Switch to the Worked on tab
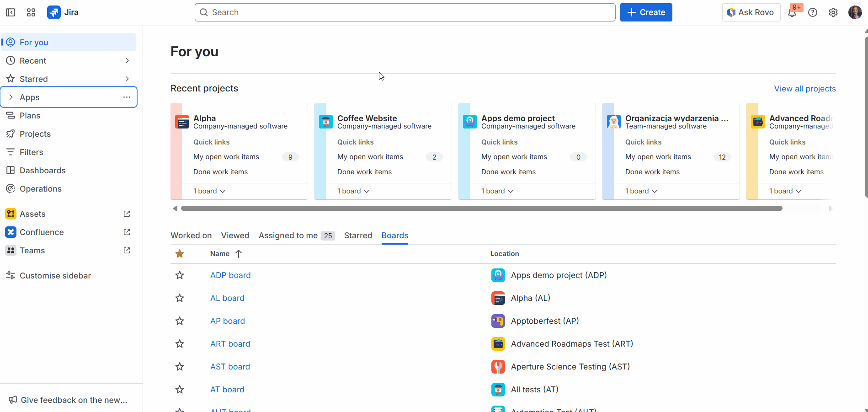868x412 pixels. (x=191, y=235)
